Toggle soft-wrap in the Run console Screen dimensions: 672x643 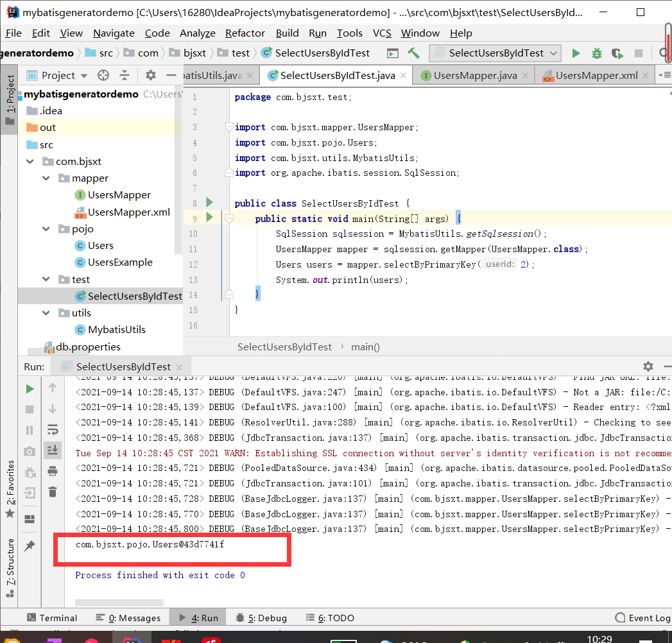pyautogui.click(x=52, y=429)
